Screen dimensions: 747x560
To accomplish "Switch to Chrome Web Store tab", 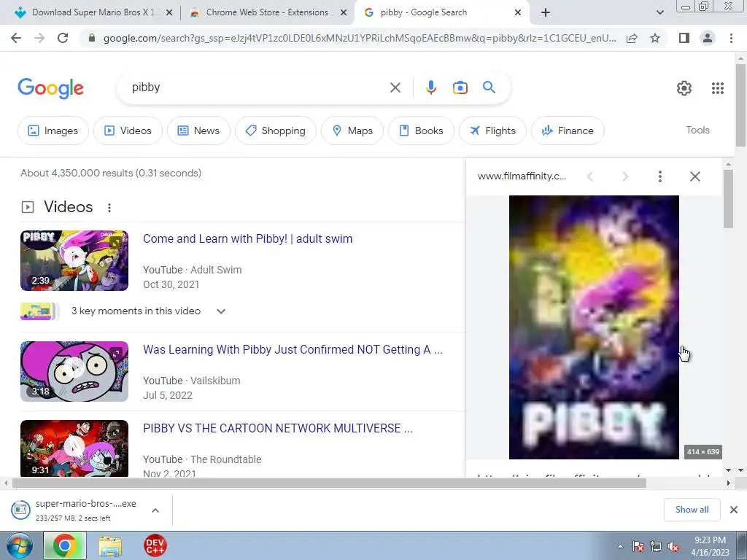I will pyautogui.click(x=267, y=12).
